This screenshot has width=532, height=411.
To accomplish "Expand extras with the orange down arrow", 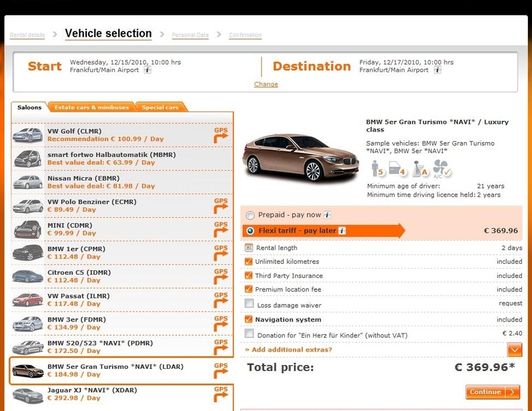I will tap(514, 350).
